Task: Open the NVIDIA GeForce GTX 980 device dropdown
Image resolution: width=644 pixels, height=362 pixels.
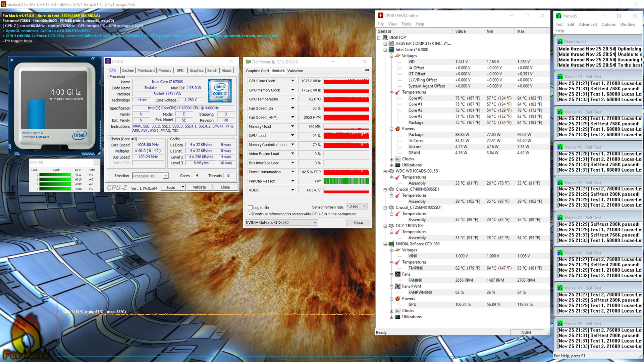Action: click(x=281, y=222)
